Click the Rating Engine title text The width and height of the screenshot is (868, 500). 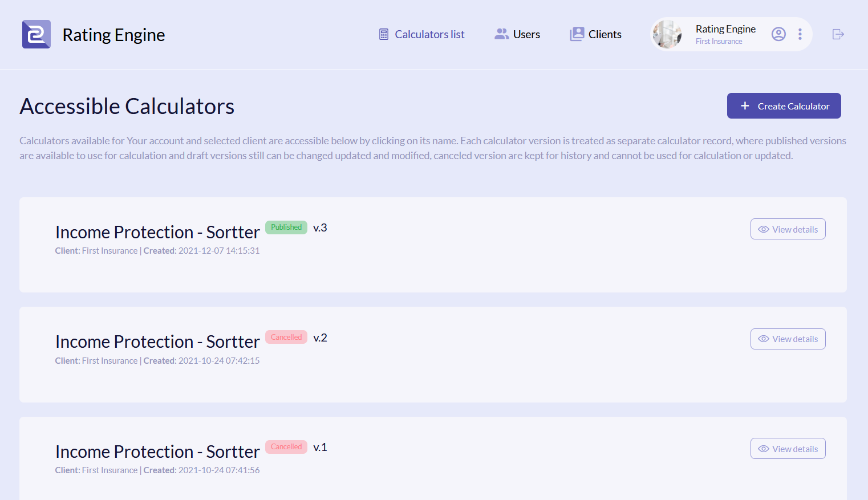(113, 35)
